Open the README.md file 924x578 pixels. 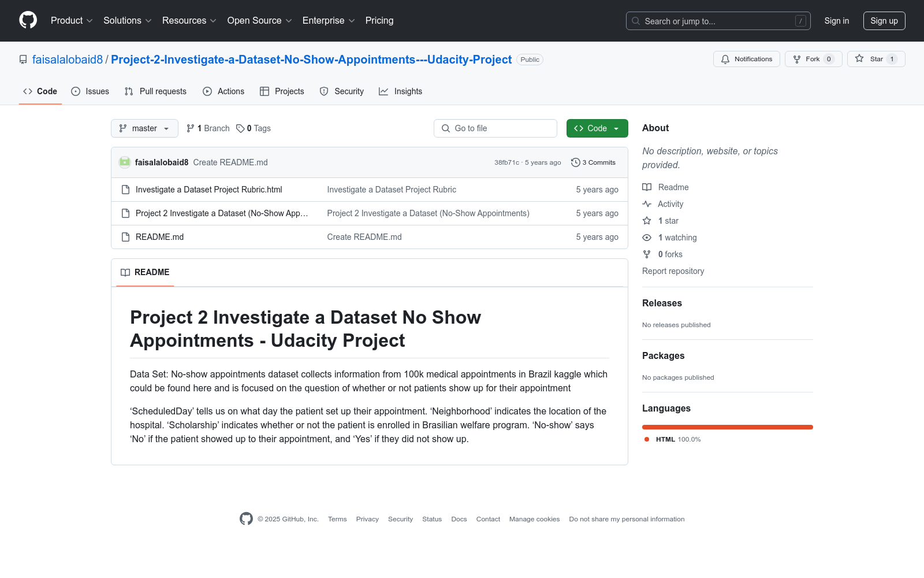click(159, 237)
